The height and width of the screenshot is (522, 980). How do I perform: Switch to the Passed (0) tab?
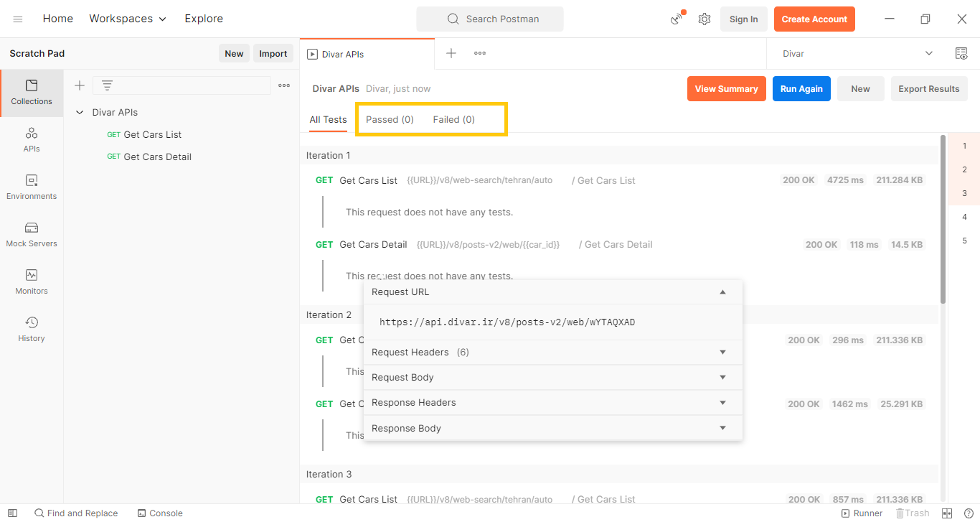point(390,120)
